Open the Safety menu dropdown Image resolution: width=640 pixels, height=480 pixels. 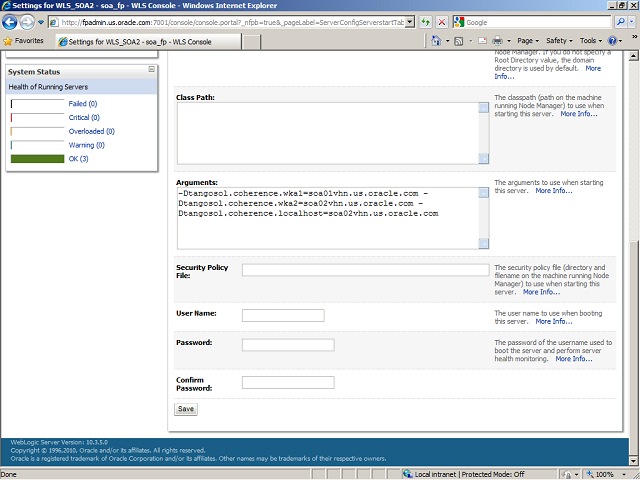click(x=559, y=41)
